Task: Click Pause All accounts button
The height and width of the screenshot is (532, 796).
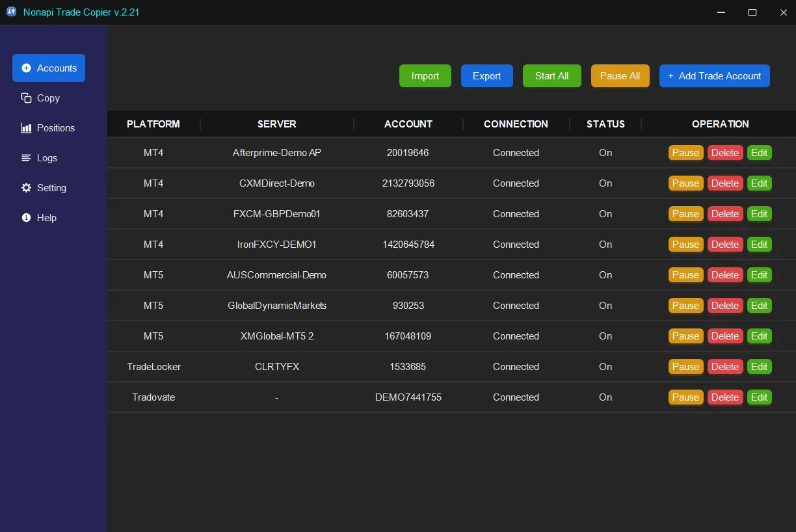Action: (x=620, y=75)
